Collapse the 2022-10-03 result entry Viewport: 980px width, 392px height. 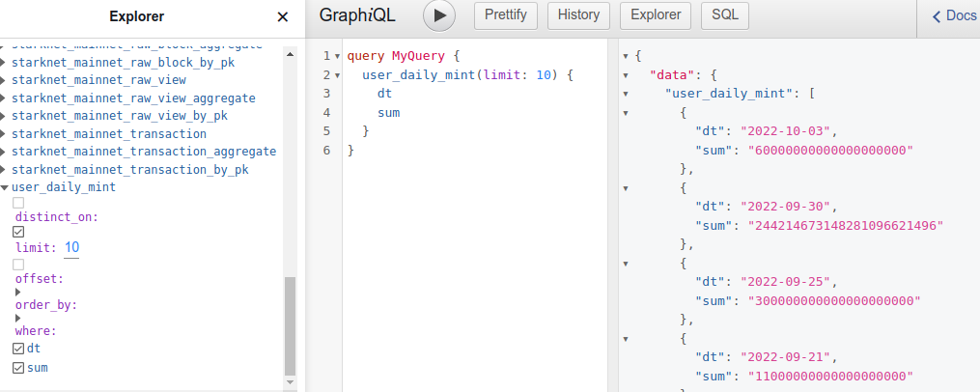[626, 113]
